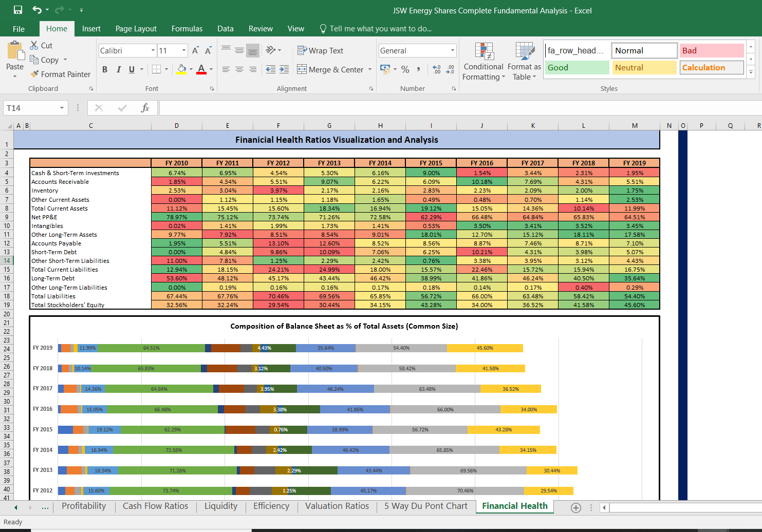762x532 pixels.
Task: Click the Format Painter brush icon
Action: 34,74
